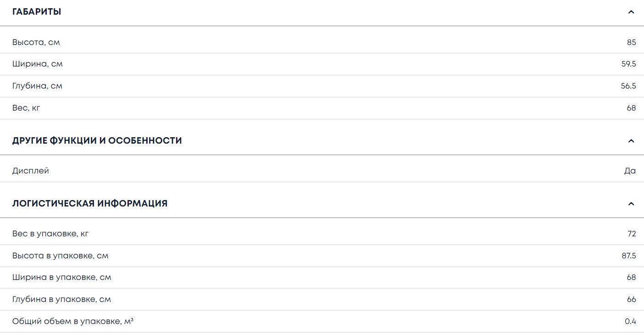Click the ГАБАРИТЫ section heading
644x335 pixels.
pyautogui.click(x=37, y=12)
